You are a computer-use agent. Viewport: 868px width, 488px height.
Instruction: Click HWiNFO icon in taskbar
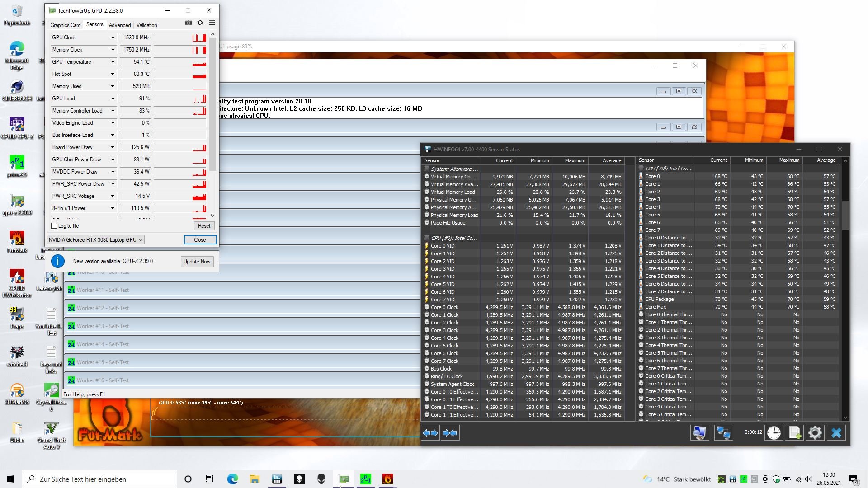277,479
